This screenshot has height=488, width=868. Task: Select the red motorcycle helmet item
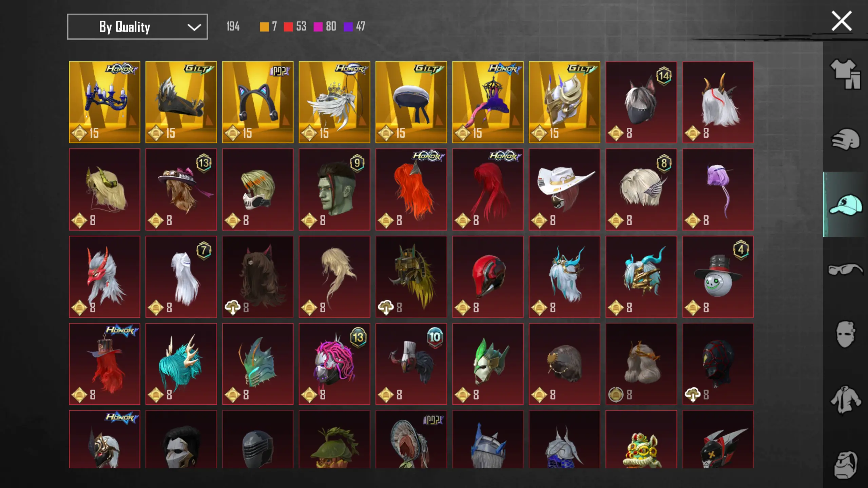(488, 277)
